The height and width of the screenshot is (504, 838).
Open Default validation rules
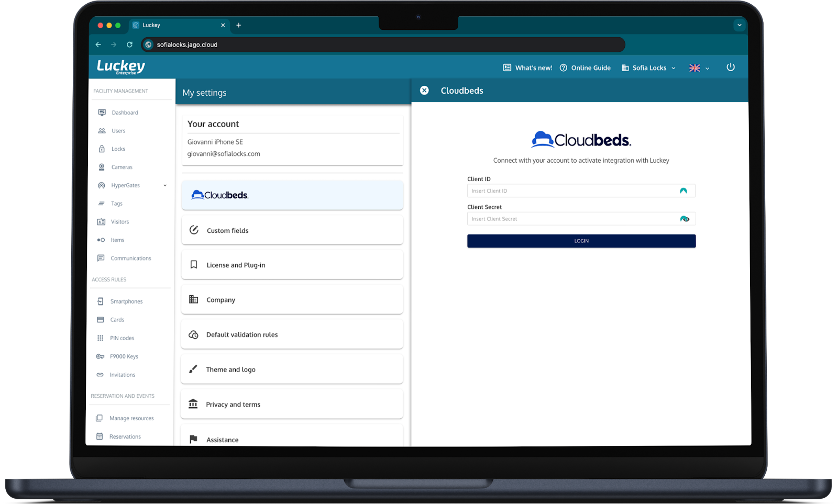click(292, 334)
